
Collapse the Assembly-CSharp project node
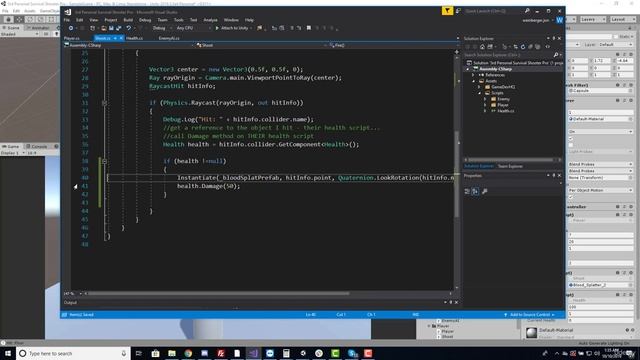pos(468,69)
